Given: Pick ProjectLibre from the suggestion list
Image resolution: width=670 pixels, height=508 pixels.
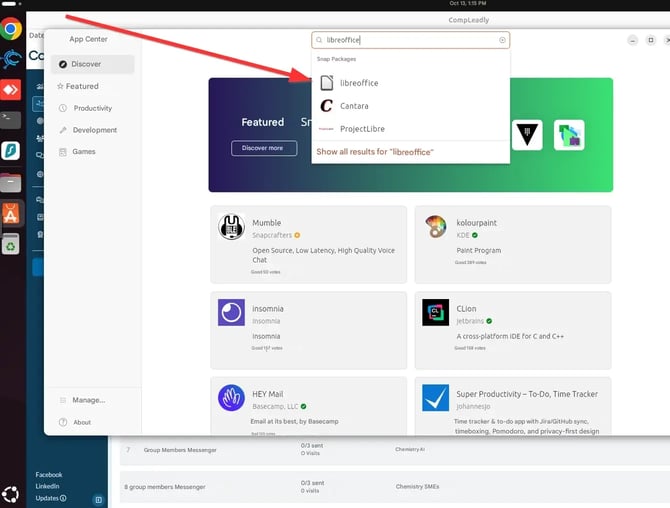Looking at the screenshot, I should pyautogui.click(x=362, y=129).
